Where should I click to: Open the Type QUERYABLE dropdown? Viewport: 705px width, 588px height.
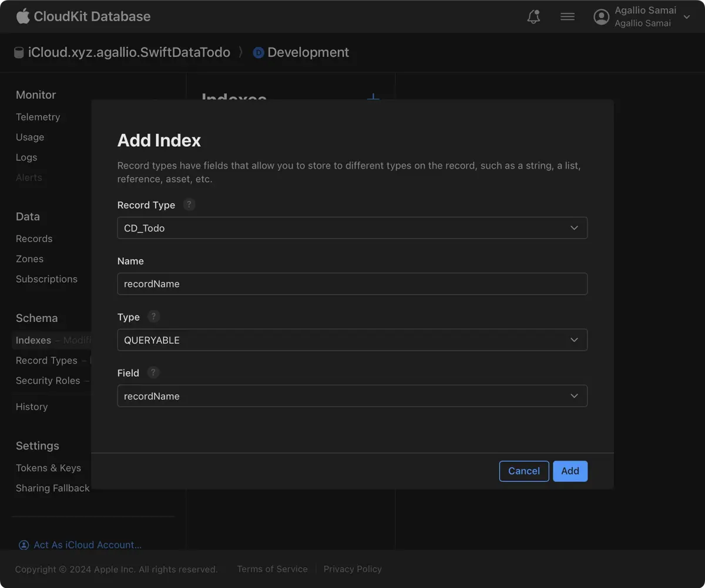[352, 340]
